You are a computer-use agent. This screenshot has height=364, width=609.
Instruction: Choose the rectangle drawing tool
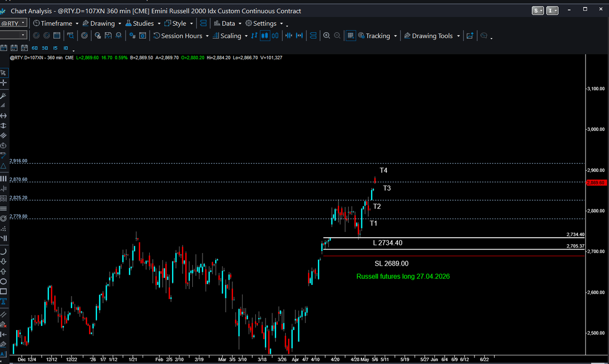coord(4,291)
